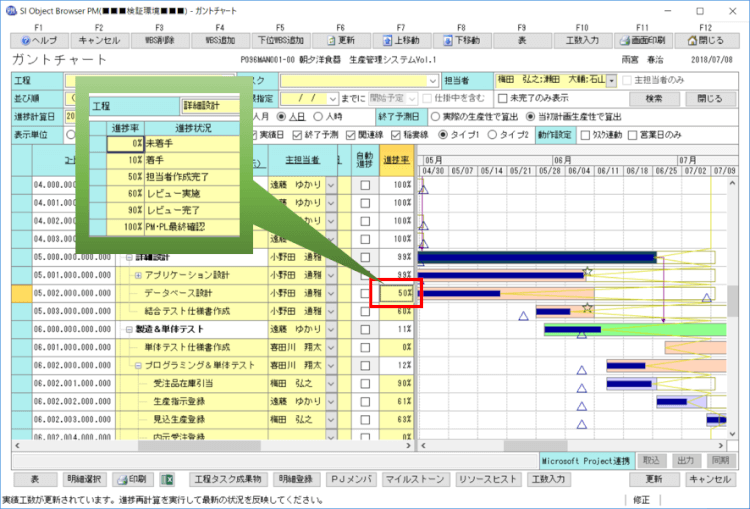
Task: Open the Microsoft Project連携 tab
Action: (585, 460)
